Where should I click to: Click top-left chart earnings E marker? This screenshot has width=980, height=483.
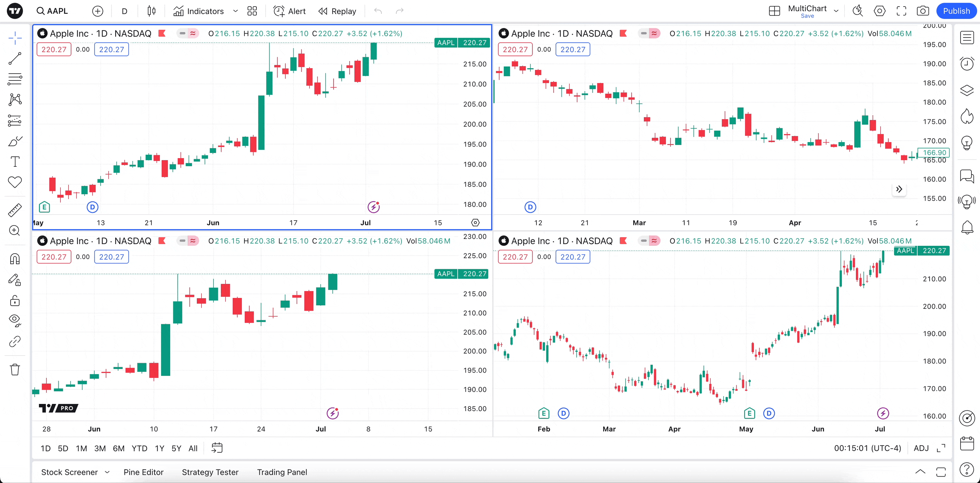pos(45,207)
